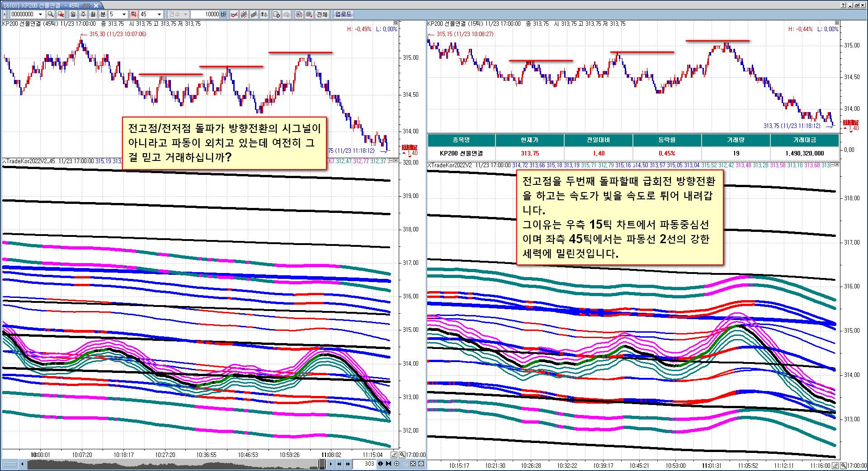This screenshot has height=471, width=868.
Task: Click the 전체 button in toolbar
Action: (x=322, y=14)
